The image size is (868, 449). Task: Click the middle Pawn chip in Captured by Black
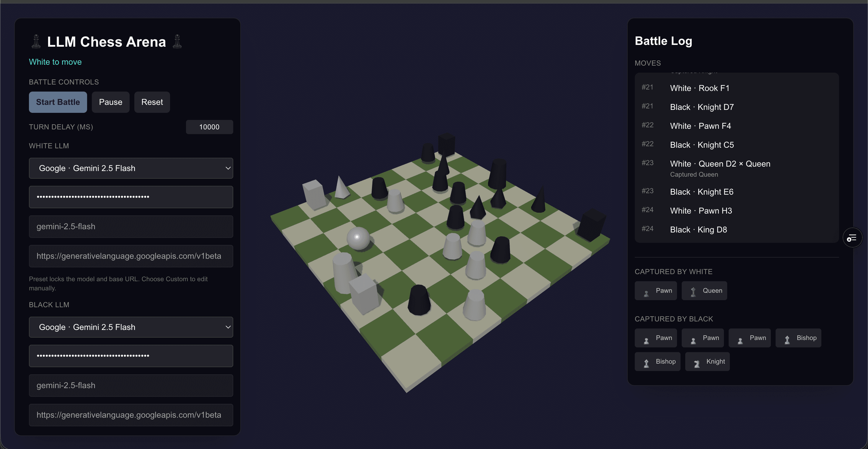click(x=703, y=338)
